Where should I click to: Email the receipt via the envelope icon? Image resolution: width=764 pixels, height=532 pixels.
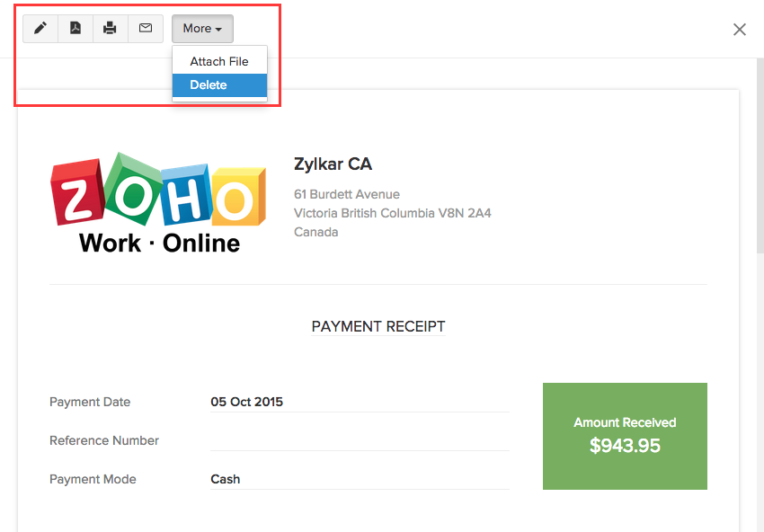click(x=145, y=28)
